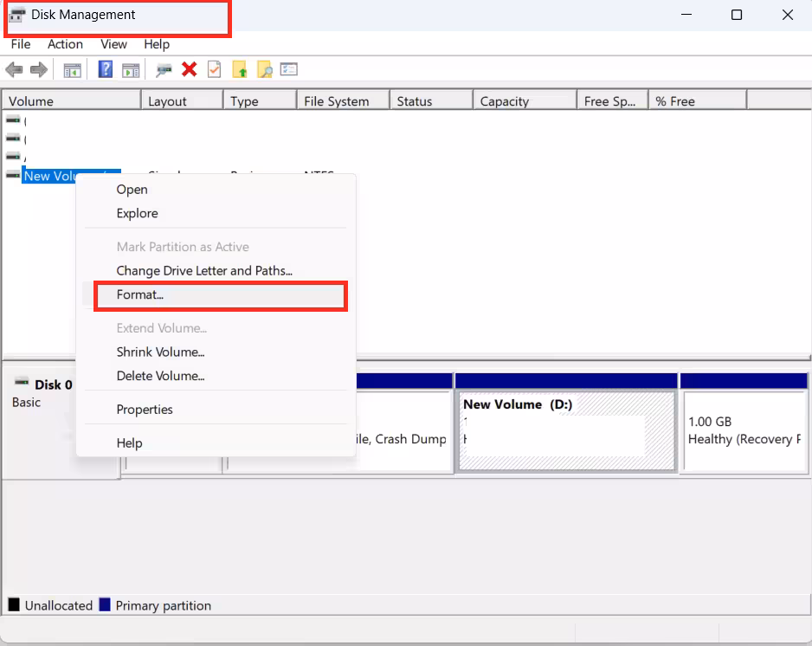Sort by File System column header
812x646 pixels.
[x=344, y=101]
